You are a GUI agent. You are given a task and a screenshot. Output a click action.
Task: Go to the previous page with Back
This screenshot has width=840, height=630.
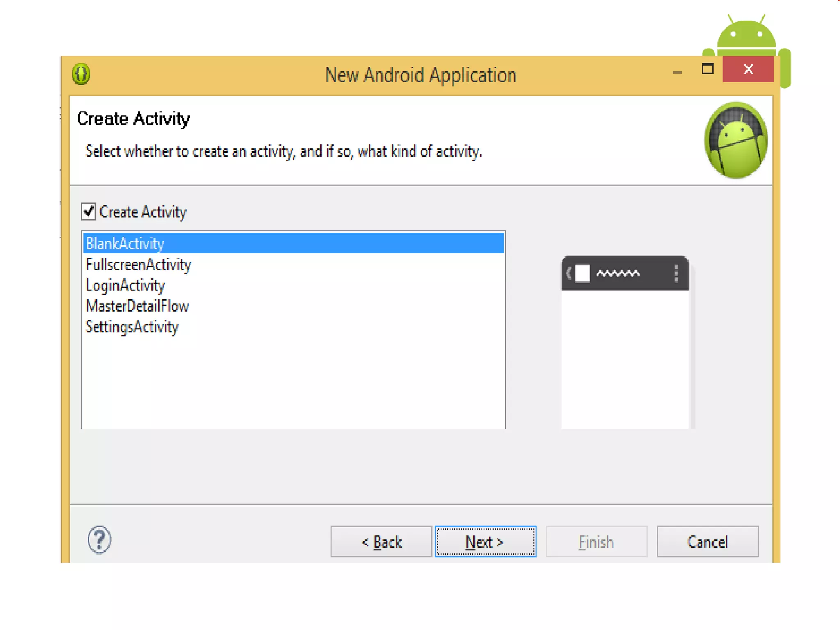[x=381, y=542]
